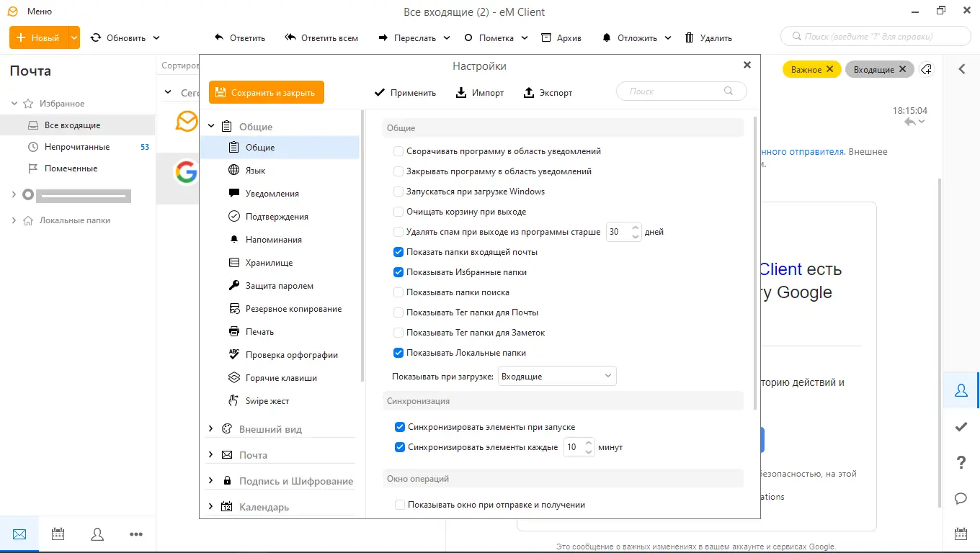Image resolution: width=980 pixels, height=553 pixels.
Task: Enable Запускаться при загрузке Windows
Action: click(398, 192)
